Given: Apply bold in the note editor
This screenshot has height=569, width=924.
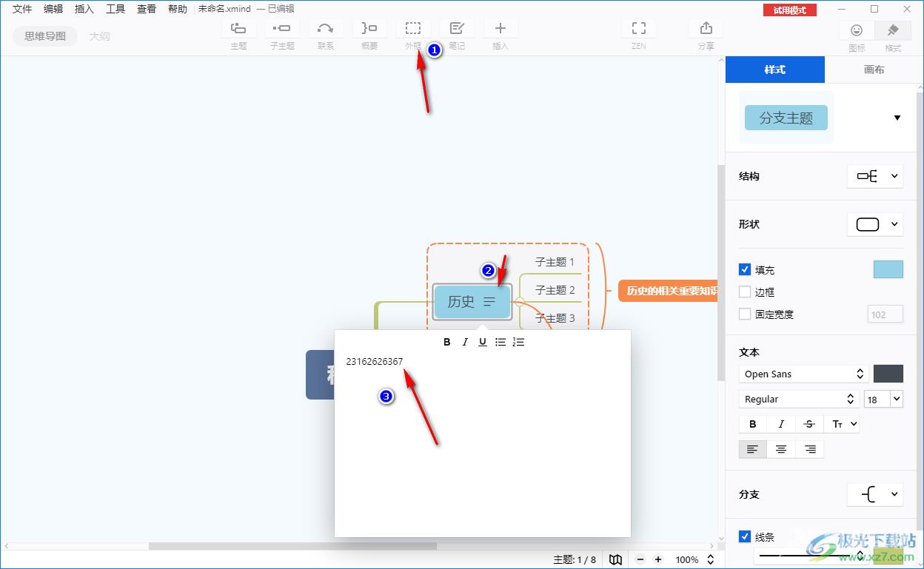Looking at the screenshot, I should (447, 342).
